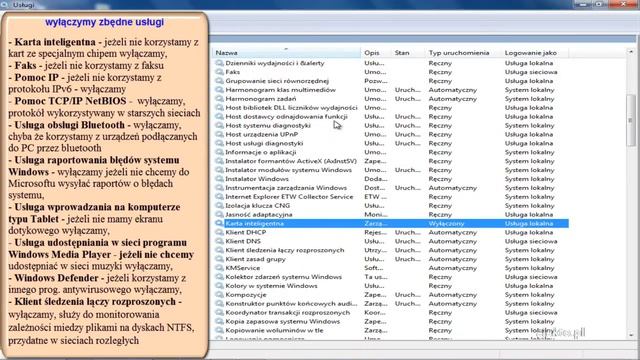Viewport: 640px width, 360px height.
Task: Select Koordynator transakcji rozproszonych name
Action: [288, 313]
